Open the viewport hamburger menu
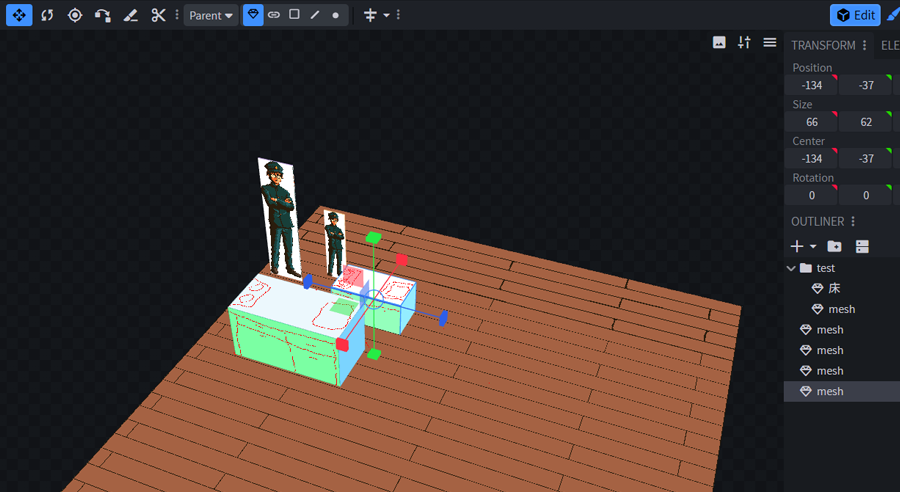The height and width of the screenshot is (492, 900). [769, 42]
